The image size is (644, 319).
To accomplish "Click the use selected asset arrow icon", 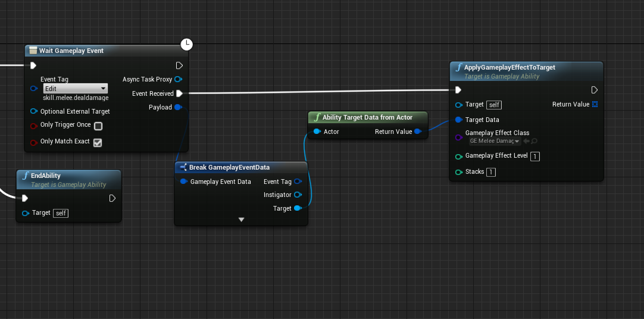I will coord(526,141).
